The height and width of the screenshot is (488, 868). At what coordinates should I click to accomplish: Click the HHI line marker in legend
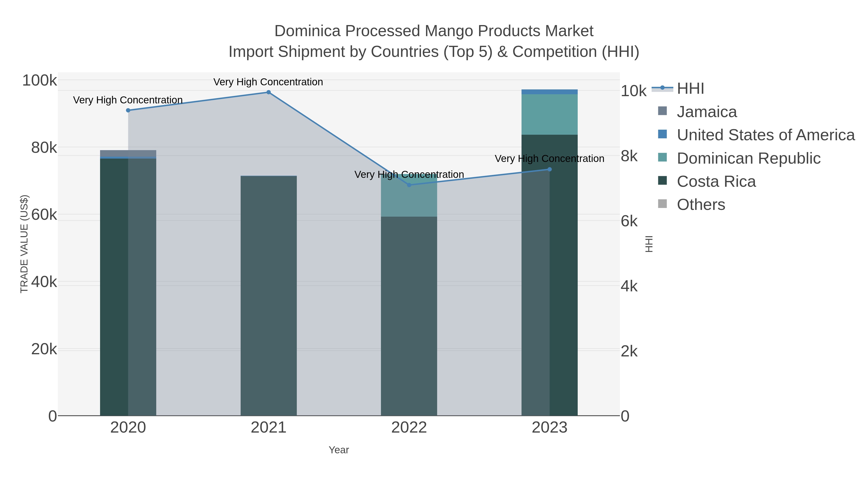(x=663, y=88)
